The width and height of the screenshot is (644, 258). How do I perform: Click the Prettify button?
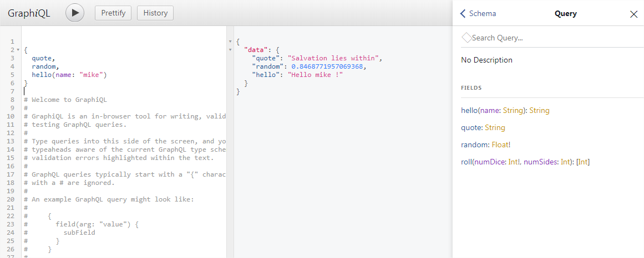[x=113, y=13]
